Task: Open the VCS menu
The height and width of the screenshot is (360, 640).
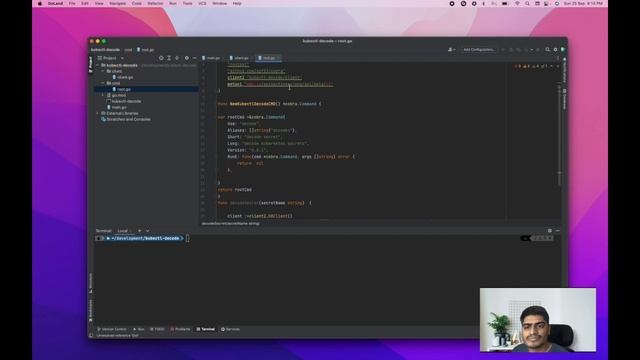Action: point(202,4)
